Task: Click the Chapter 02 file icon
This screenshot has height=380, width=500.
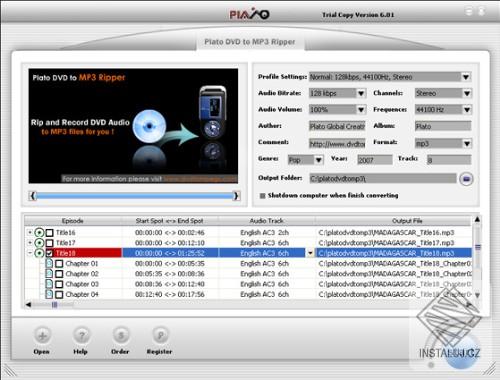Action: (49, 274)
